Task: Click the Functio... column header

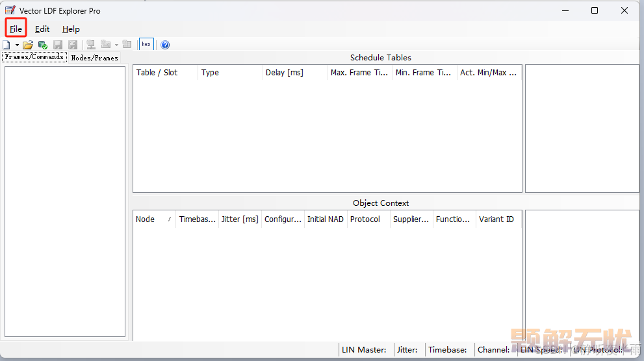Action: [x=454, y=219]
